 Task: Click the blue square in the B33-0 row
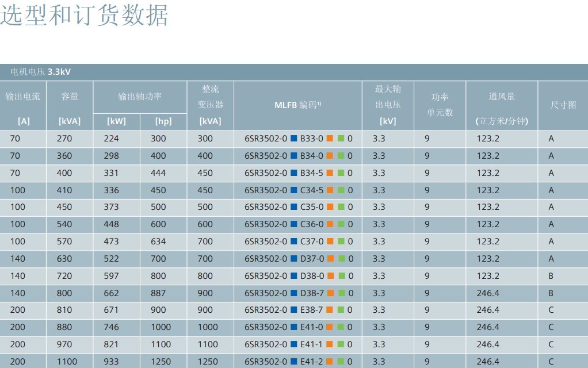(293, 139)
